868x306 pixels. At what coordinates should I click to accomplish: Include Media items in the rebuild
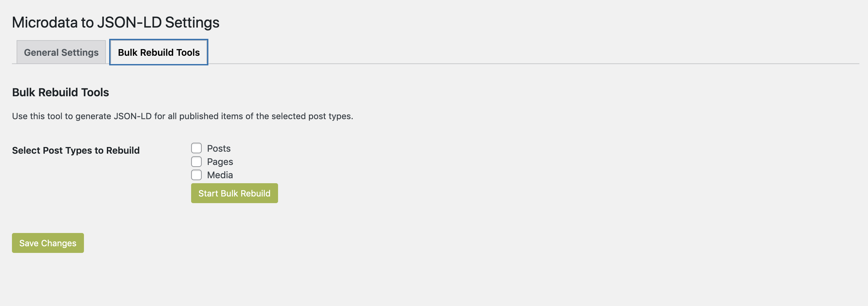tap(196, 175)
